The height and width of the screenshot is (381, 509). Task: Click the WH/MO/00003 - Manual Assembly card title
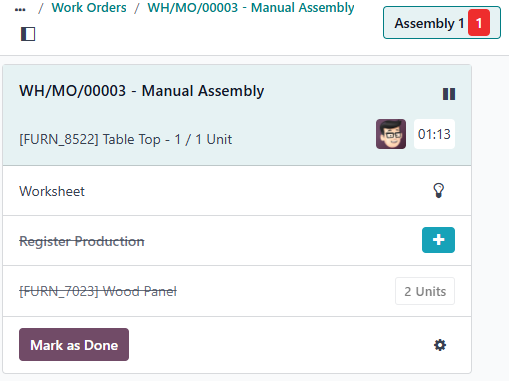[142, 91]
